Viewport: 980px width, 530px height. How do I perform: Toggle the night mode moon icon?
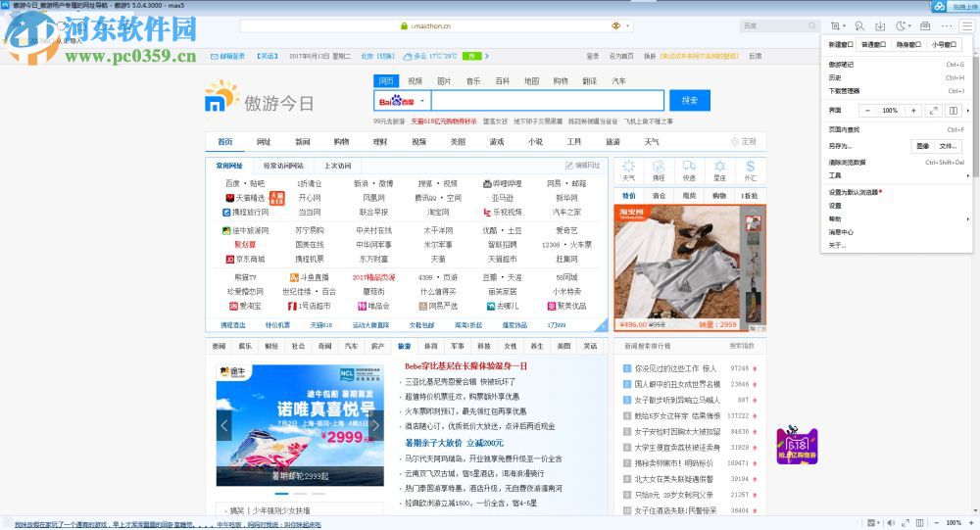901,25
